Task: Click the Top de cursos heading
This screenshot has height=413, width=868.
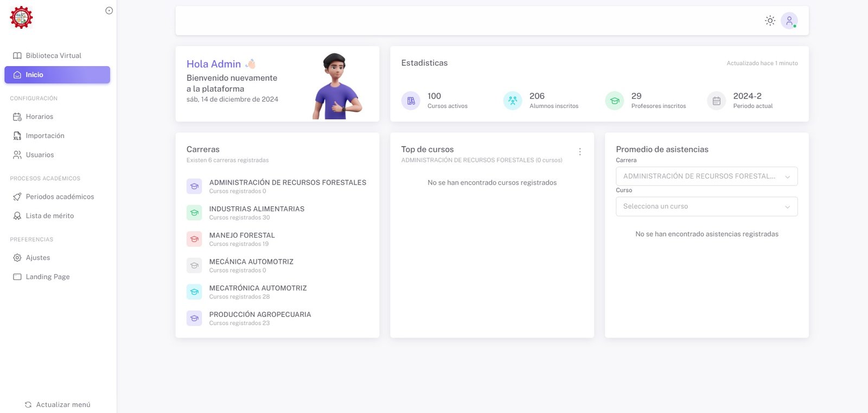Action: (x=427, y=149)
